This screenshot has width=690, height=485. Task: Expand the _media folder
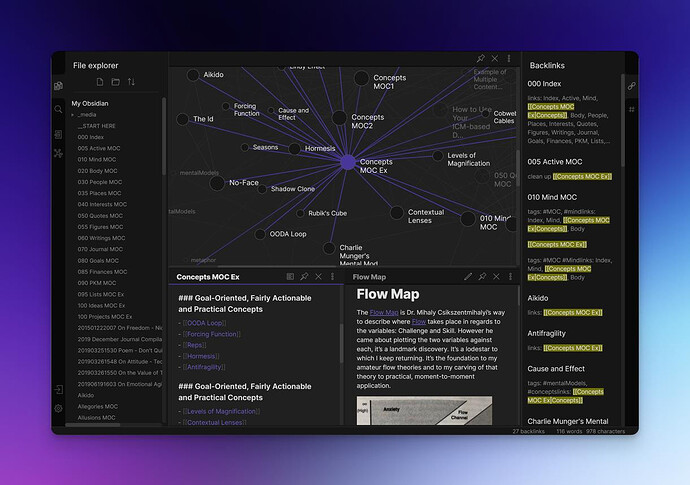[73, 115]
